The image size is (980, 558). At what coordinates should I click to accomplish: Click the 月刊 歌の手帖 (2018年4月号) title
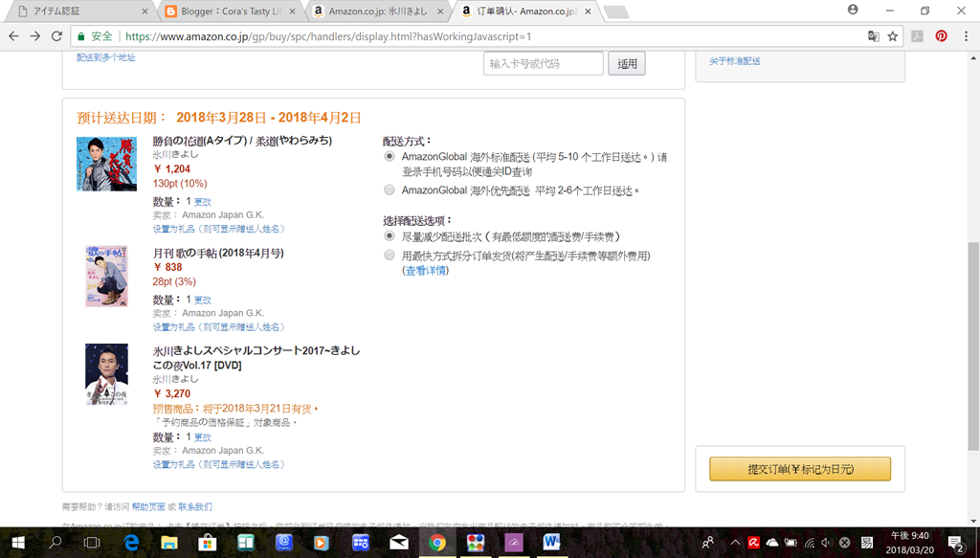218,253
